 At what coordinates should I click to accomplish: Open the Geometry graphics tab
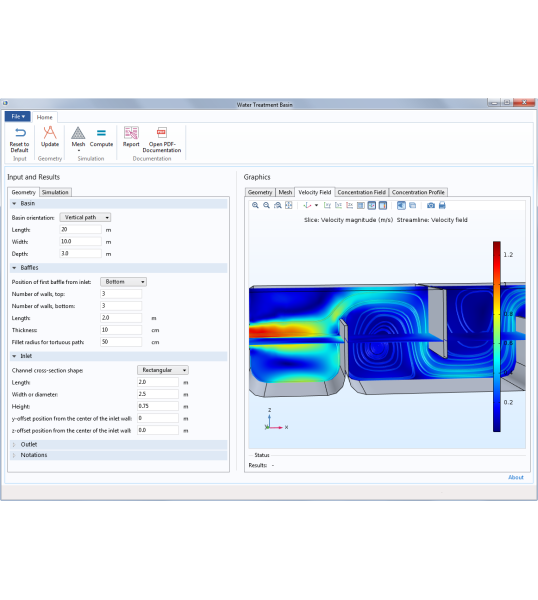(260, 192)
